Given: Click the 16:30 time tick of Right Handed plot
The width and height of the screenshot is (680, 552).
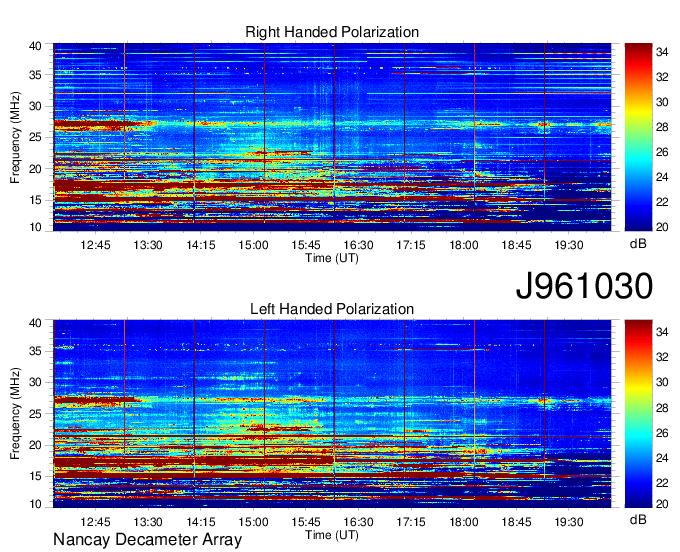Looking at the screenshot, I should click(358, 245).
